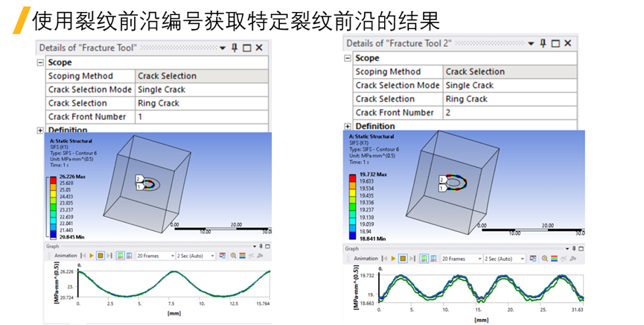Image resolution: width=644 pixels, height=325 pixels.
Task: Pin the Fracture Tool details panel
Action: tap(235, 48)
